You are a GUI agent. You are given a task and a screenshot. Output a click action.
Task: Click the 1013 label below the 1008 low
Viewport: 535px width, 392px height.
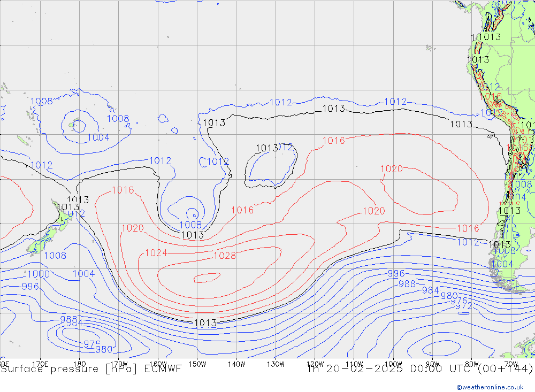(193, 235)
